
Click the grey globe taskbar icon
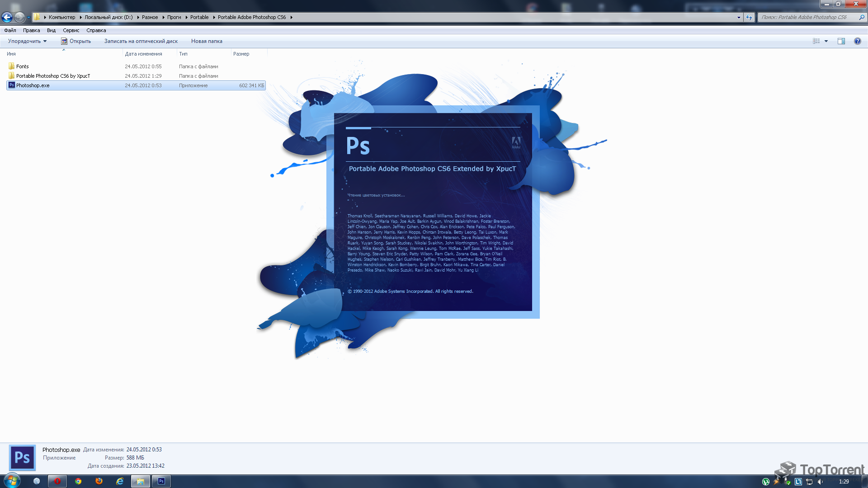click(x=37, y=481)
